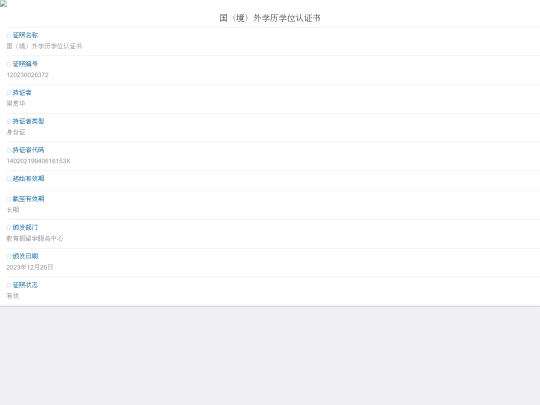This screenshot has width=540, height=405.
Task: Click the issuer value 教育部留学服务中心
Action: (35, 238)
